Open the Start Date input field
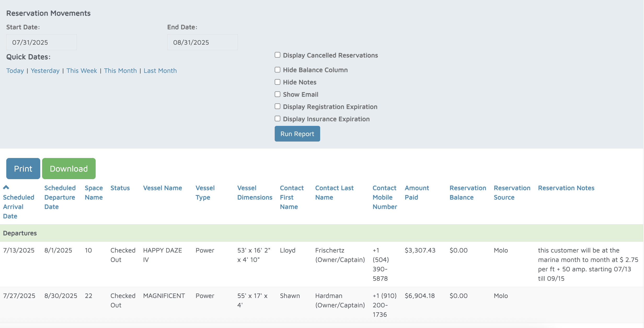This screenshot has width=644, height=328. (x=41, y=42)
